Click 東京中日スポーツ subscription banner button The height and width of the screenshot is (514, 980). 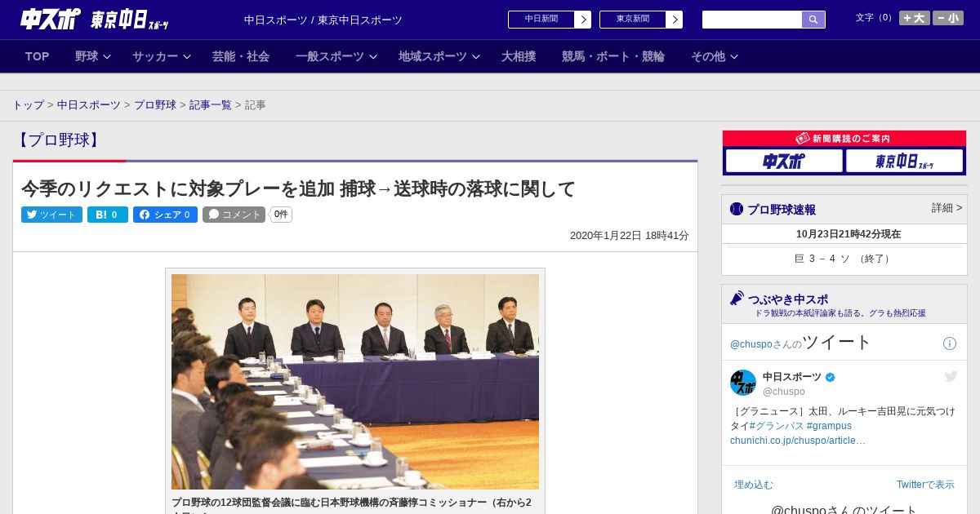904,162
